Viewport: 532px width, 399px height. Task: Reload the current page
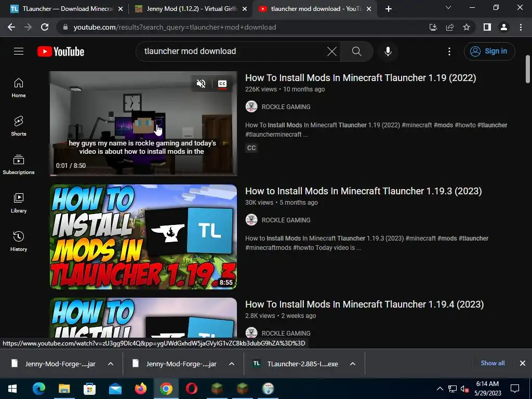(x=45, y=27)
